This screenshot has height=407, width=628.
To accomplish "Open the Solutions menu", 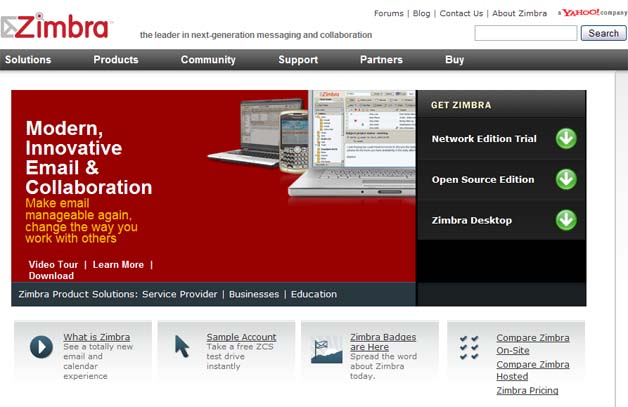I will click(28, 60).
